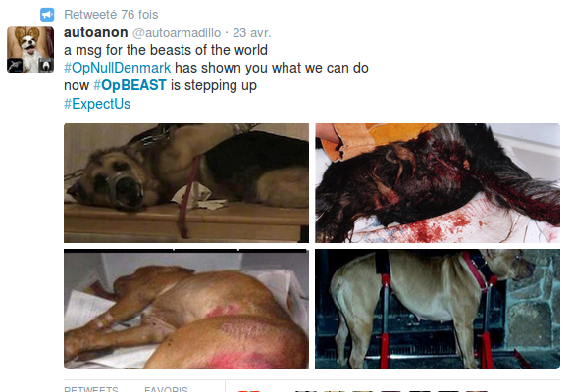This screenshot has height=392, width=572.
Task: Open the bottom-left brown dog photo
Action: 186,309
